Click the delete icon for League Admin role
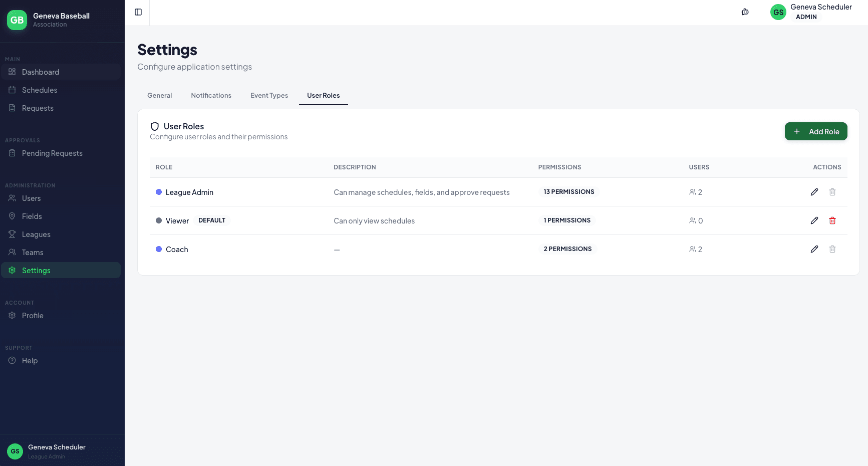The height and width of the screenshot is (466, 868). [832, 192]
